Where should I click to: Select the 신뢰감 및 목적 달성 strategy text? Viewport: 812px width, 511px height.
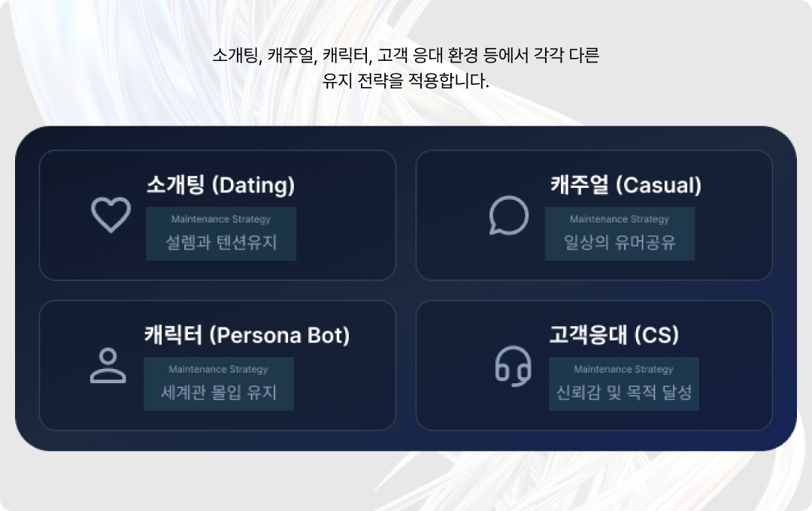[623, 392]
